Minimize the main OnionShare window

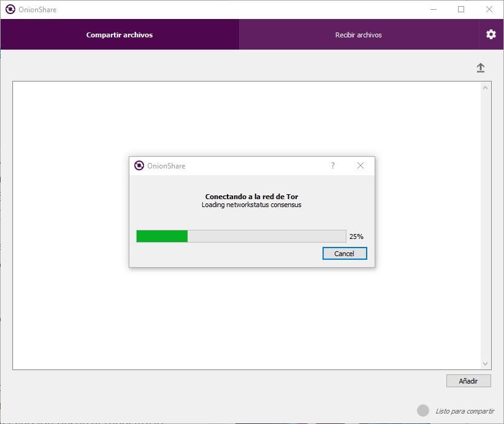[433, 9]
